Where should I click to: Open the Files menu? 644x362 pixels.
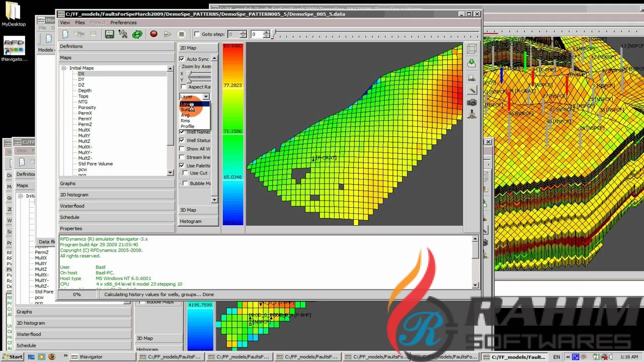80,23
